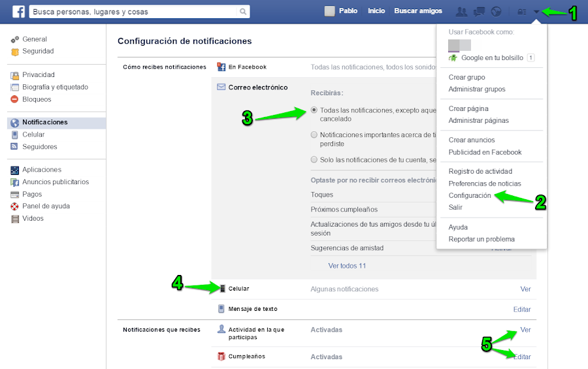Click Panel de ayuda lifebuoy icon
This screenshot has height=369, width=588.
pos(14,206)
